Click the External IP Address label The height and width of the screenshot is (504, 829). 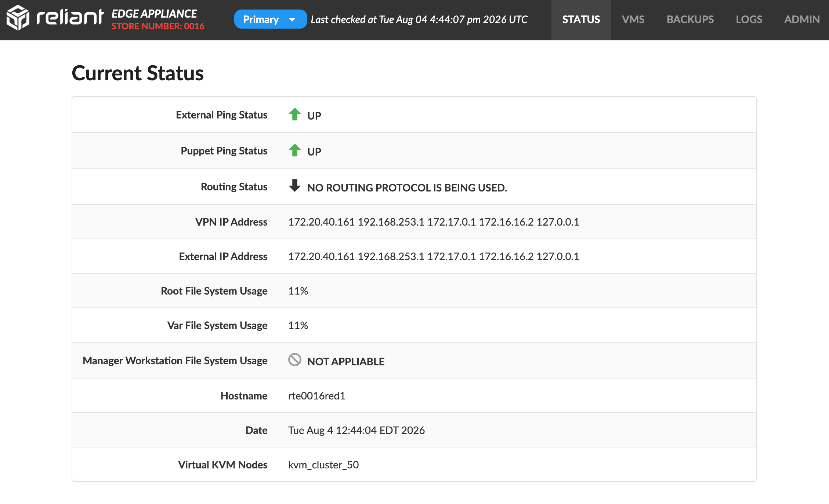[223, 256]
